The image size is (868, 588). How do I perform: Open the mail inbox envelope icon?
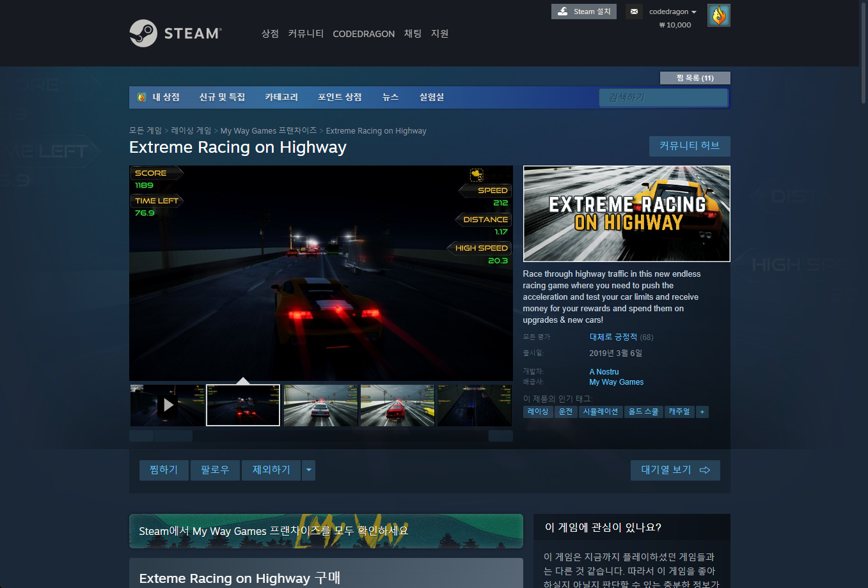tap(634, 12)
